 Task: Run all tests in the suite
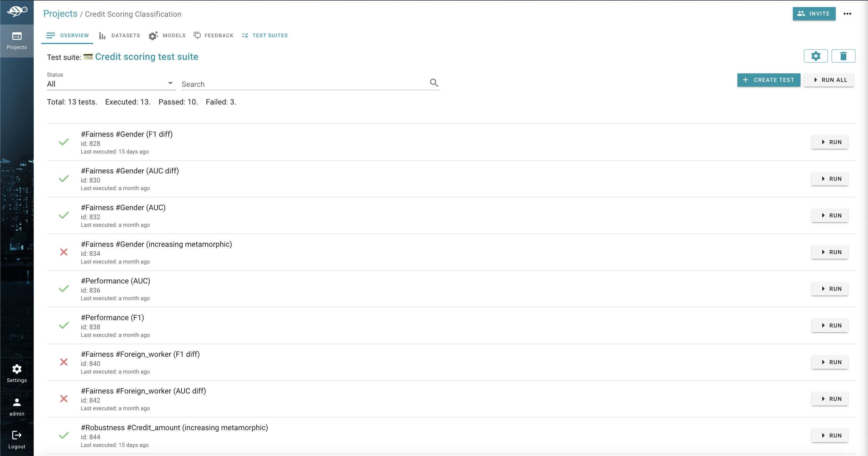[829, 80]
